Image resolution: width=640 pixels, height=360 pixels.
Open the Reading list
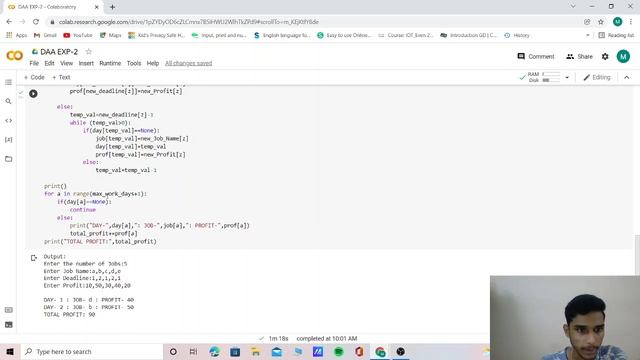click(616, 35)
